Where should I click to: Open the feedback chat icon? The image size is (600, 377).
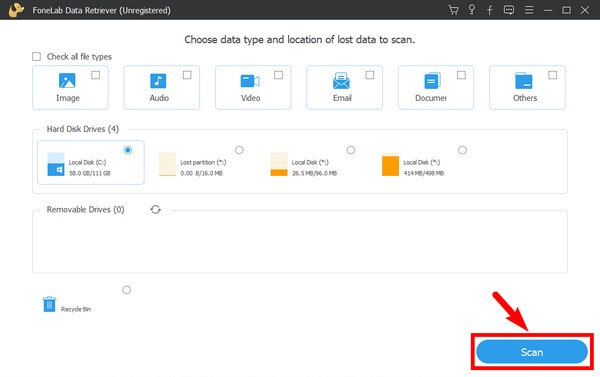pyautogui.click(x=509, y=10)
